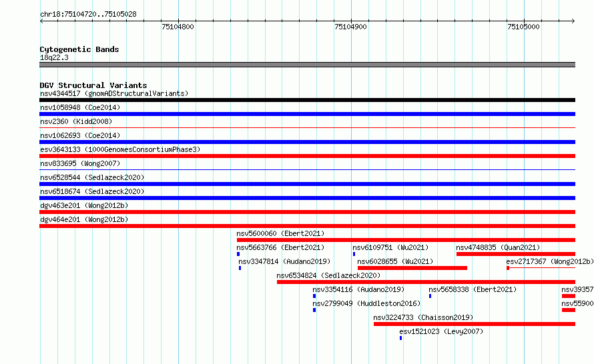Viewport: 594px width, 364px height.
Task: Select the nsv2799049 (Huddleston2016) label
Action: (x=366, y=303)
